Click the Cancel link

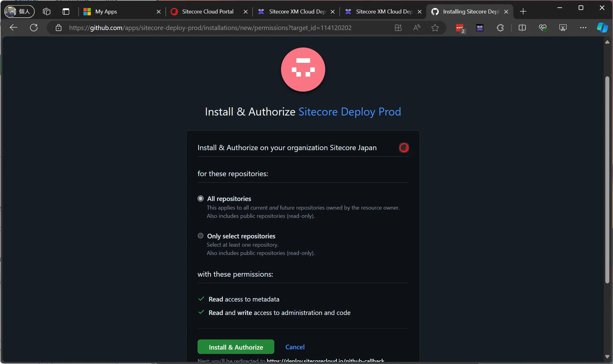[x=295, y=346]
